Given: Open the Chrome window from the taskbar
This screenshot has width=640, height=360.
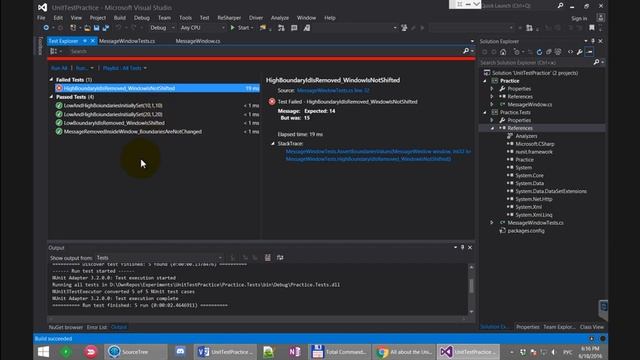Looking at the screenshot, I should coord(404,352).
